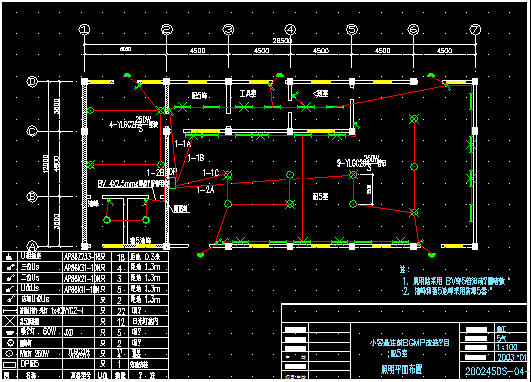
Task: Click the socket symbol in legend top row
Action: click(x=9, y=257)
